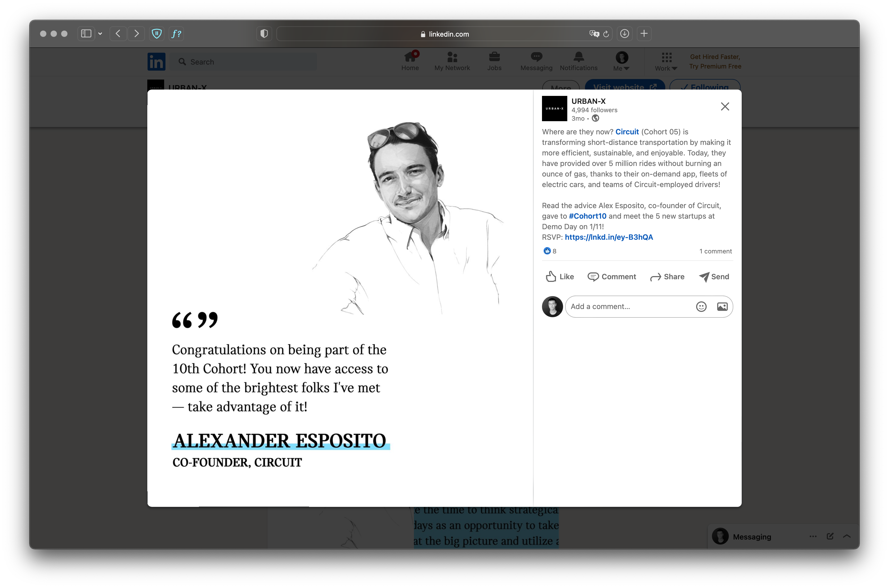Click the Alexander Esposito quote image
The image size is (889, 588).
pyautogui.click(x=340, y=298)
